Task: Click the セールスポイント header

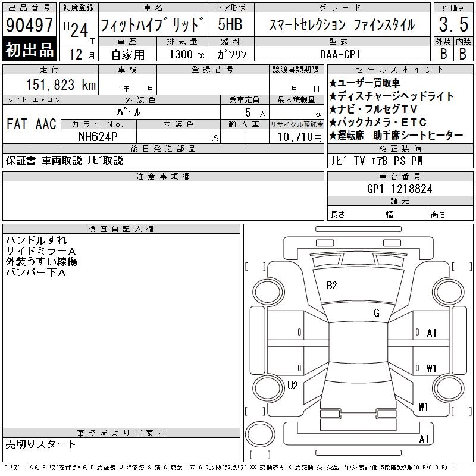Action: (400, 69)
